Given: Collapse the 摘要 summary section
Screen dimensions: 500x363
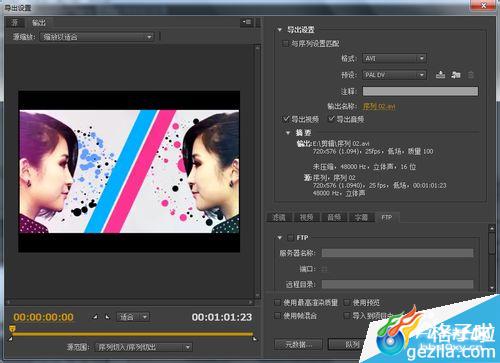Looking at the screenshot, I should pyautogui.click(x=288, y=133).
